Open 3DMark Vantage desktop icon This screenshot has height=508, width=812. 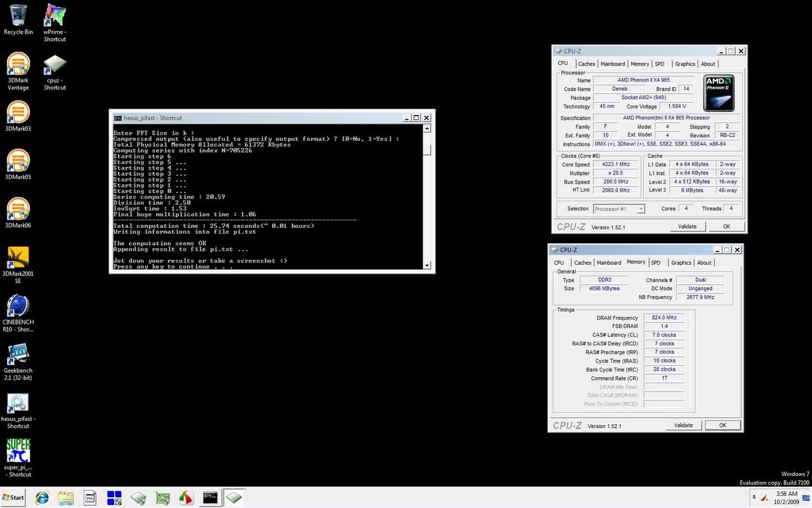point(18,71)
